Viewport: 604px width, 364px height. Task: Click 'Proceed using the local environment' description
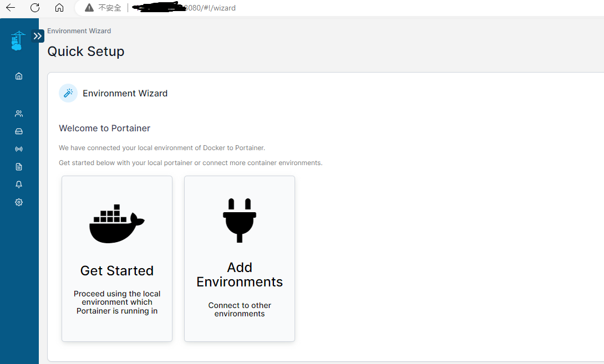(x=117, y=303)
